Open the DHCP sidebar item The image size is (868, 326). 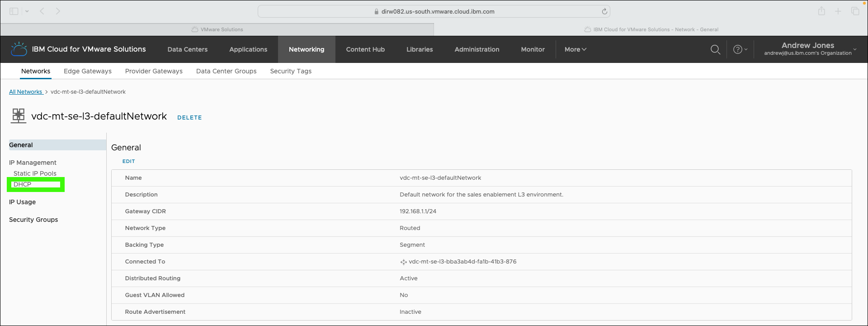[22, 184]
